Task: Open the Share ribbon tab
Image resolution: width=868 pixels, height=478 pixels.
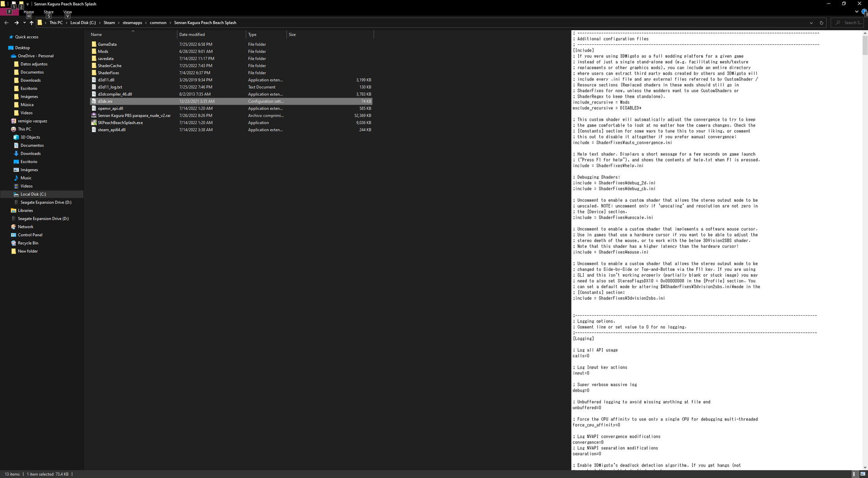Action: pos(48,12)
